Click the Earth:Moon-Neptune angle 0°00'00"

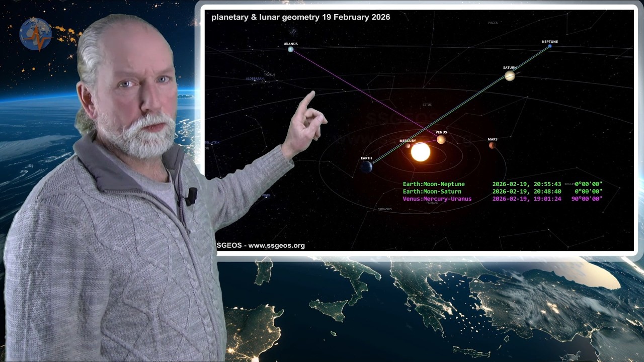[x=589, y=185]
